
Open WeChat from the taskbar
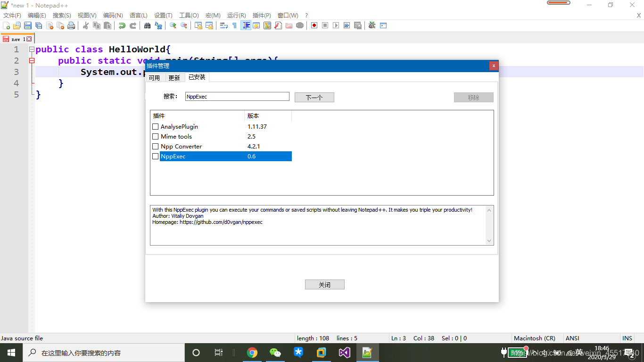coord(275,353)
